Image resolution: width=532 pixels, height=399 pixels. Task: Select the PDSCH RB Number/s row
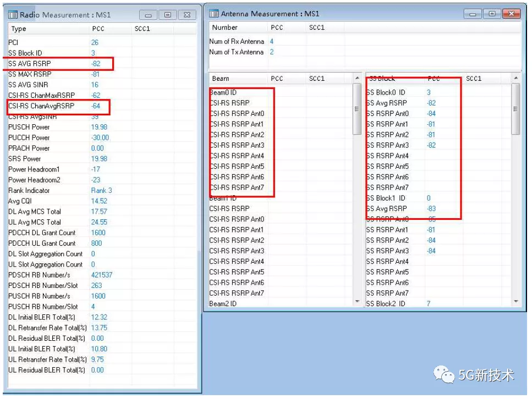[x=102, y=275]
